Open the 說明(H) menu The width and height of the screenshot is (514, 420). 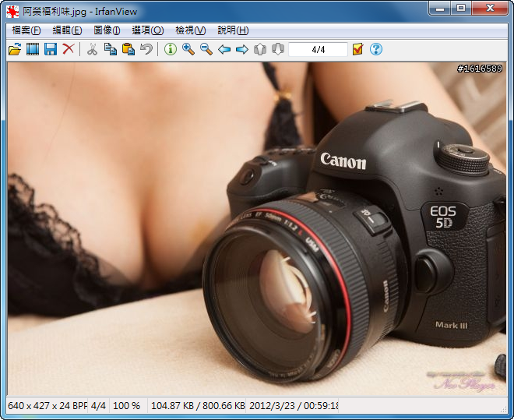[x=233, y=30]
